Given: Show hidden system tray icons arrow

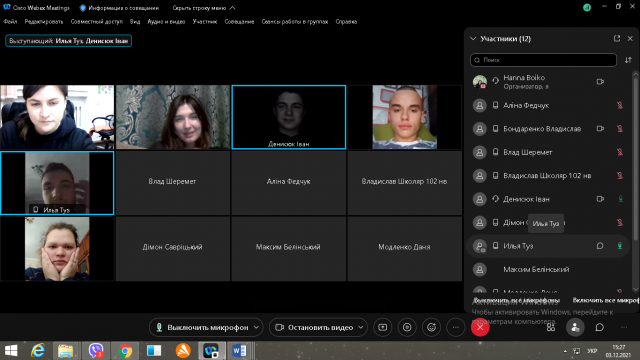Looking at the screenshot, I should 565,351.
